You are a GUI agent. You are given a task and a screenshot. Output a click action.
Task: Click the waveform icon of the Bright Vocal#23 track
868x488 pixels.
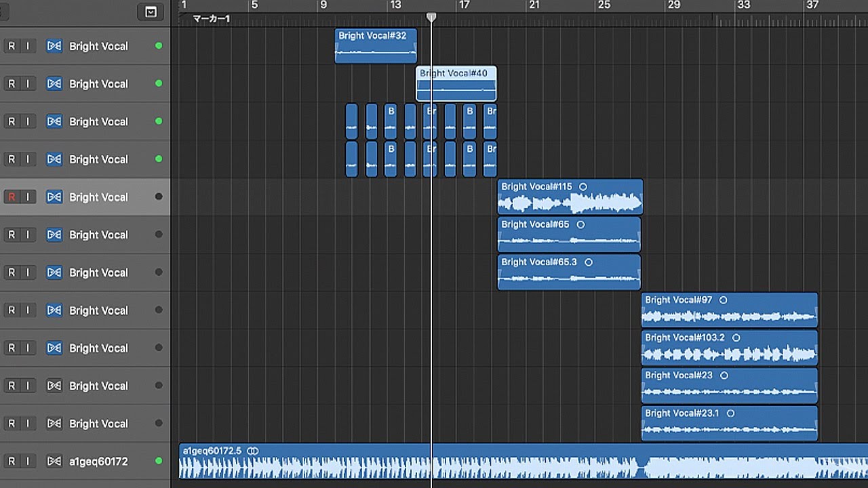point(54,386)
